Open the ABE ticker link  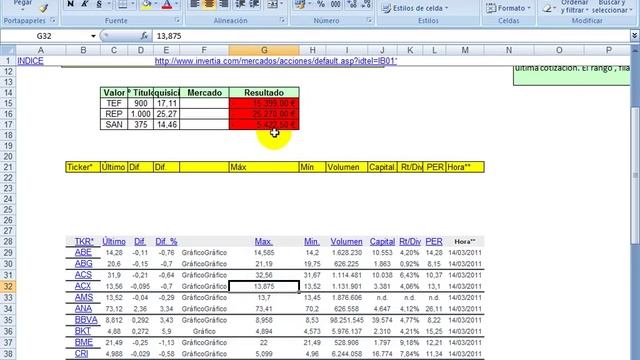tap(83, 253)
